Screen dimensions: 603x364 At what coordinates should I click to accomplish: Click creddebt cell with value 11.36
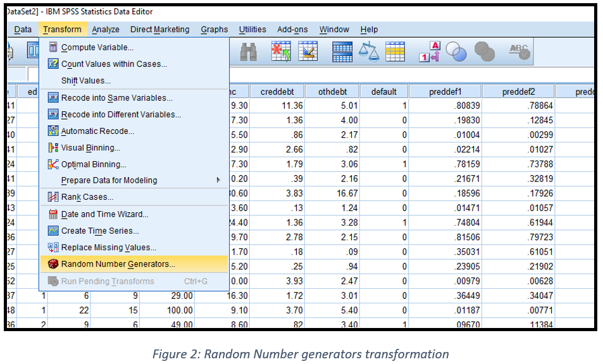pos(277,105)
